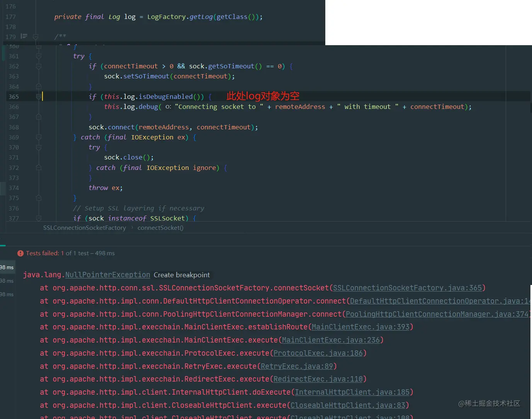Fold the inner try block at line 370
The image size is (532, 419).
39,147
